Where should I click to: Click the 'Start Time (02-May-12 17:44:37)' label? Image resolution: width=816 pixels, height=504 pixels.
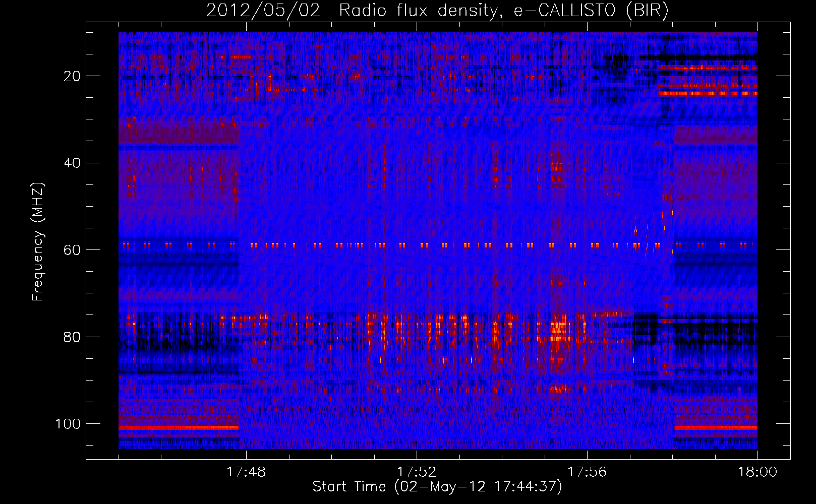coord(437,487)
